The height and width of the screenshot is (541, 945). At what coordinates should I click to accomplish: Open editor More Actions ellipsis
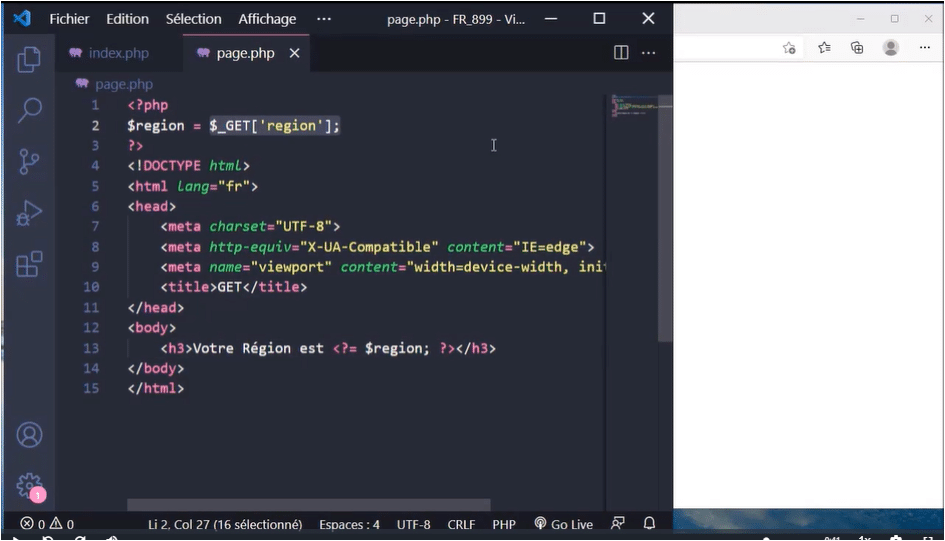pyautogui.click(x=648, y=52)
